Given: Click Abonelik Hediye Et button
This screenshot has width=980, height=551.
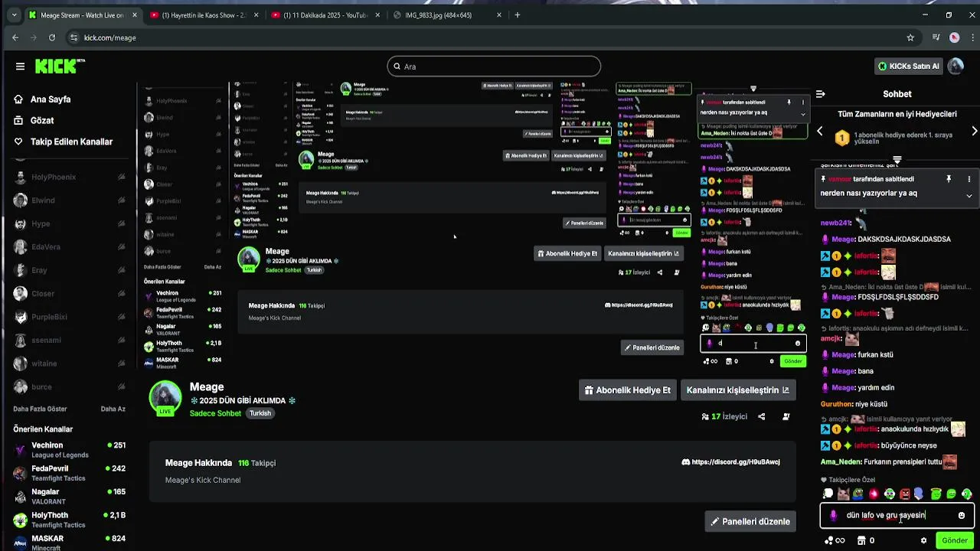Looking at the screenshot, I should [627, 390].
